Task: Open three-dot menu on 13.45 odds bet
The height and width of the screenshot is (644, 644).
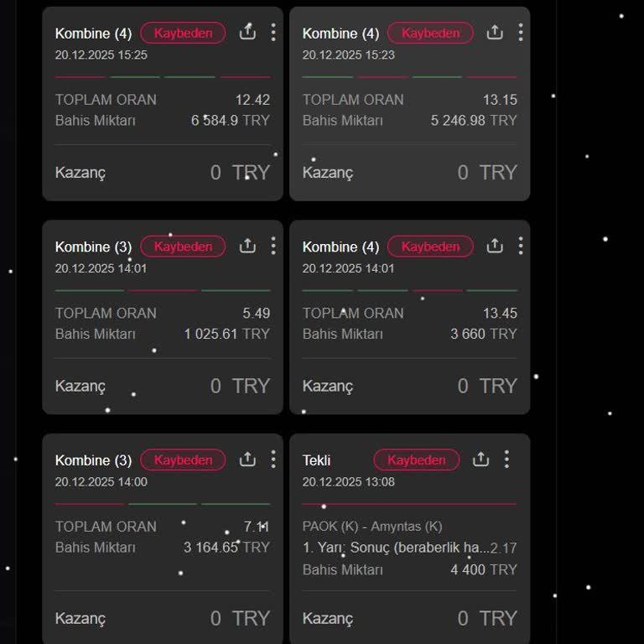Action: pyautogui.click(x=521, y=246)
